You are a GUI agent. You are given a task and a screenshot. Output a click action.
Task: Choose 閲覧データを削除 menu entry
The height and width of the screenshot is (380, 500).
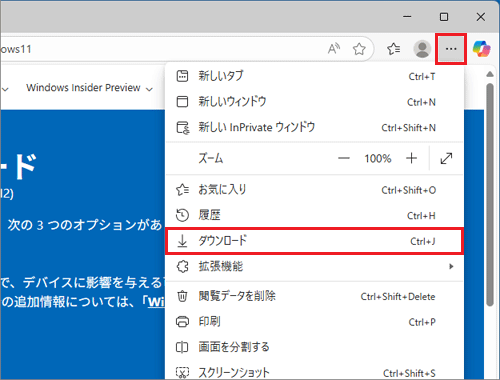[314, 296]
